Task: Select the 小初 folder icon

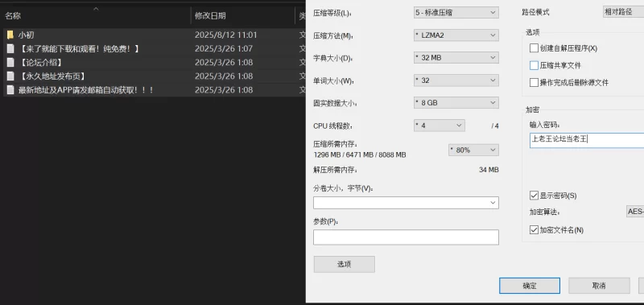Action: (x=10, y=35)
